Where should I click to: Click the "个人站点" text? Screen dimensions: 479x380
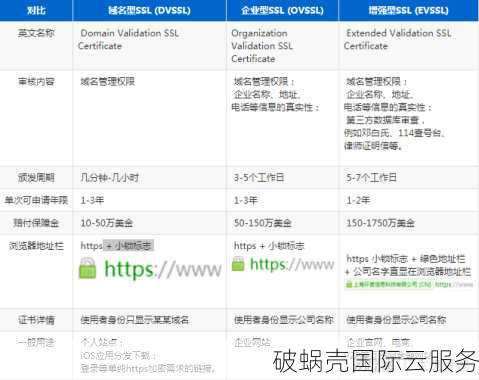pyautogui.click(x=99, y=342)
